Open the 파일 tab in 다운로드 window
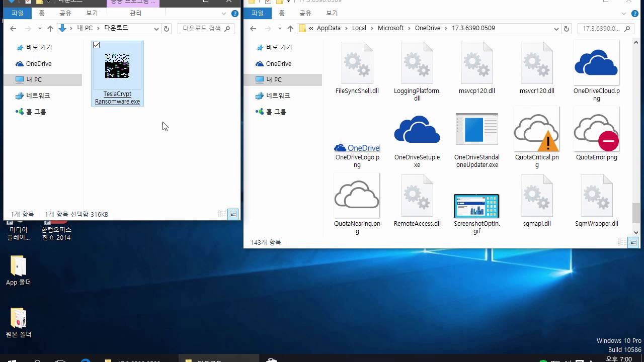 (18, 13)
